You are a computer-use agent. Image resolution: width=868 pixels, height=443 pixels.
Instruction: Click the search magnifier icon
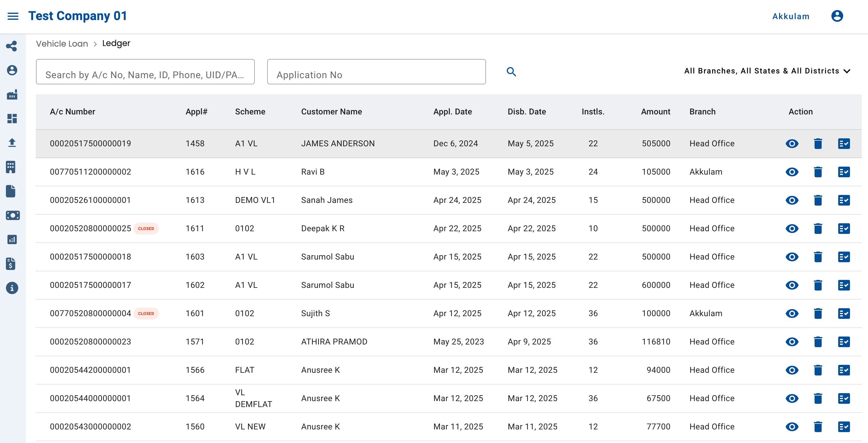tap(511, 72)
